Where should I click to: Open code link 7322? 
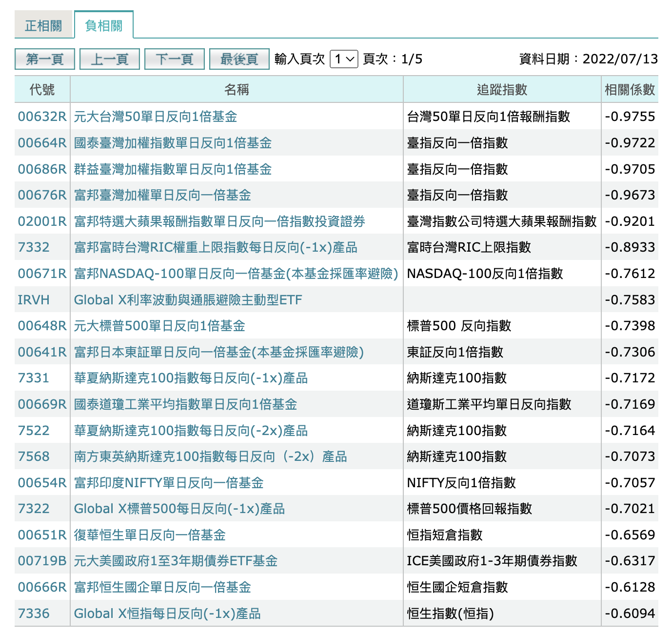click(x=34, y=509)
